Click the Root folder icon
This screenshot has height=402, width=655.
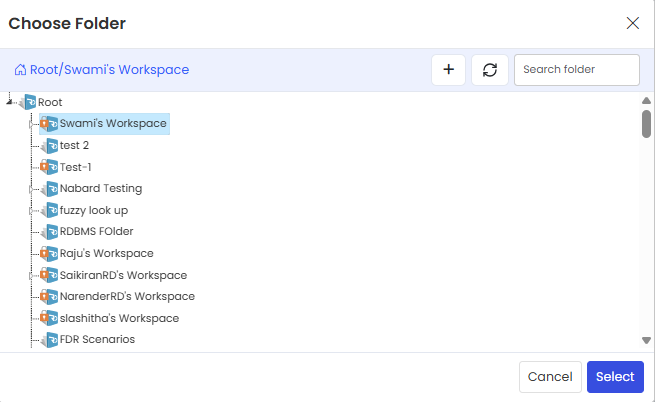(x=28, y=102)
